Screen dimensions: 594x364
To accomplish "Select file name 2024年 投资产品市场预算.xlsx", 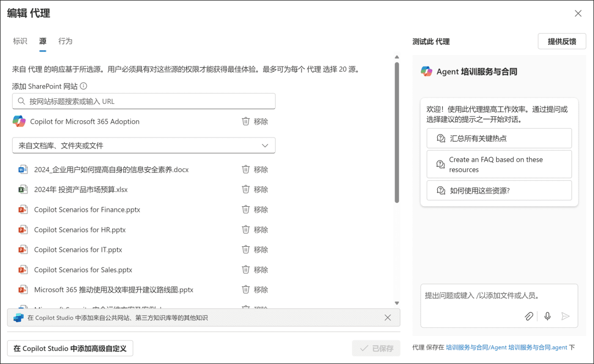I will point(81,189).
